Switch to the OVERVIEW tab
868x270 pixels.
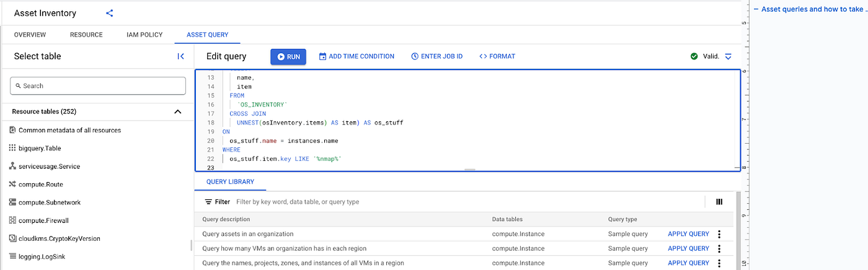tap(30, 35)
